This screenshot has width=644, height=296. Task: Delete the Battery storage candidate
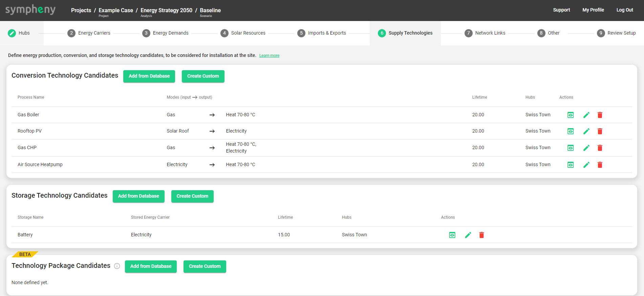pyautogui.click(x=481, y=235)
